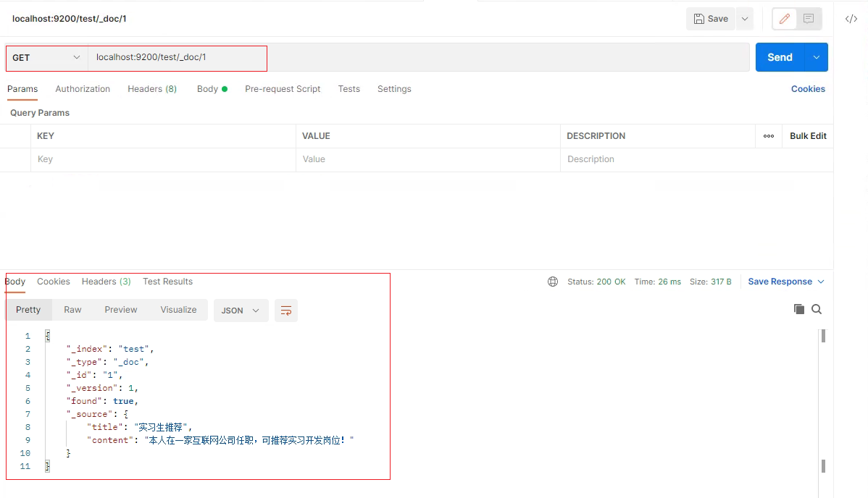Search in the response body icon
The height and width of the screenshot is (498, 868).
click(x=817, y=309)
